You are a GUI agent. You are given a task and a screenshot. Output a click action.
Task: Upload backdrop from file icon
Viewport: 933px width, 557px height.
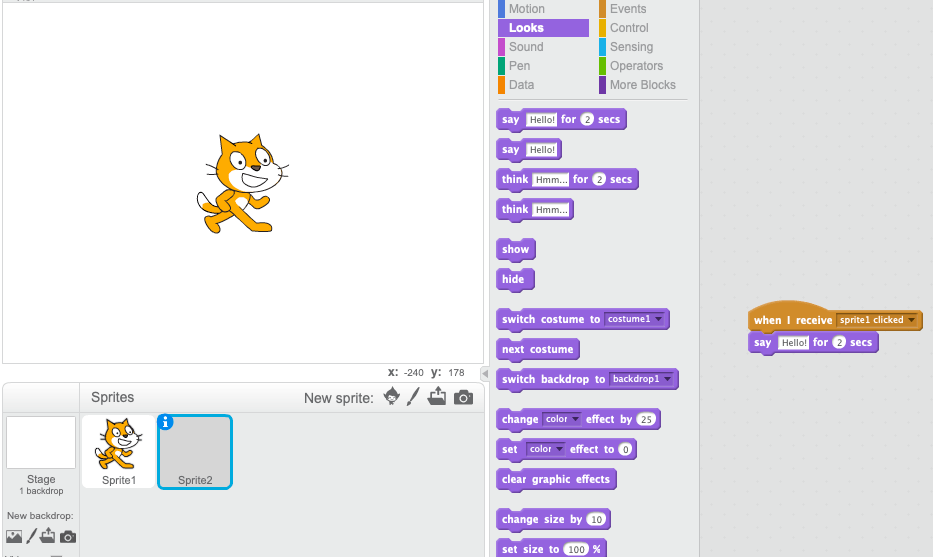tap(48, 536)
